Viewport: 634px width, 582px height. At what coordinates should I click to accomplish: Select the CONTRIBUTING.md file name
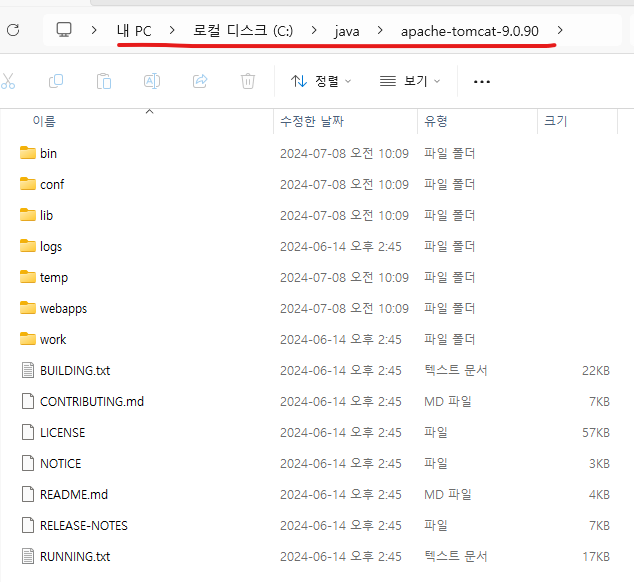92,402
